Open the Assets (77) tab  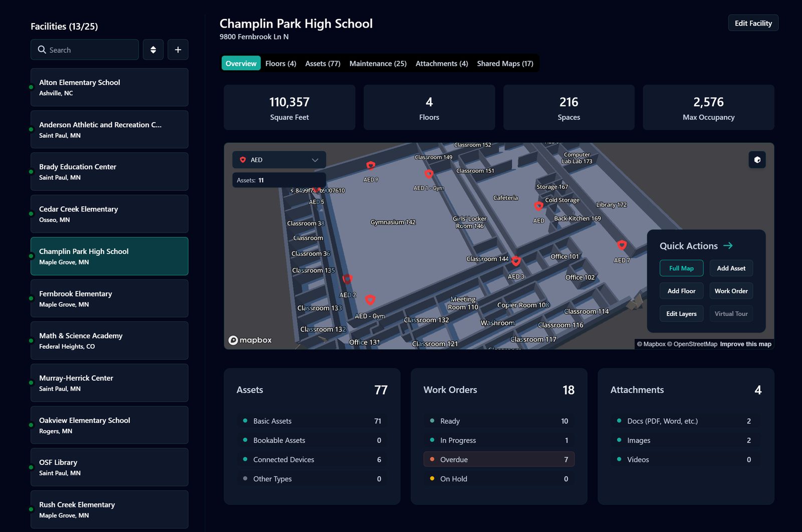tap(323, 64)
